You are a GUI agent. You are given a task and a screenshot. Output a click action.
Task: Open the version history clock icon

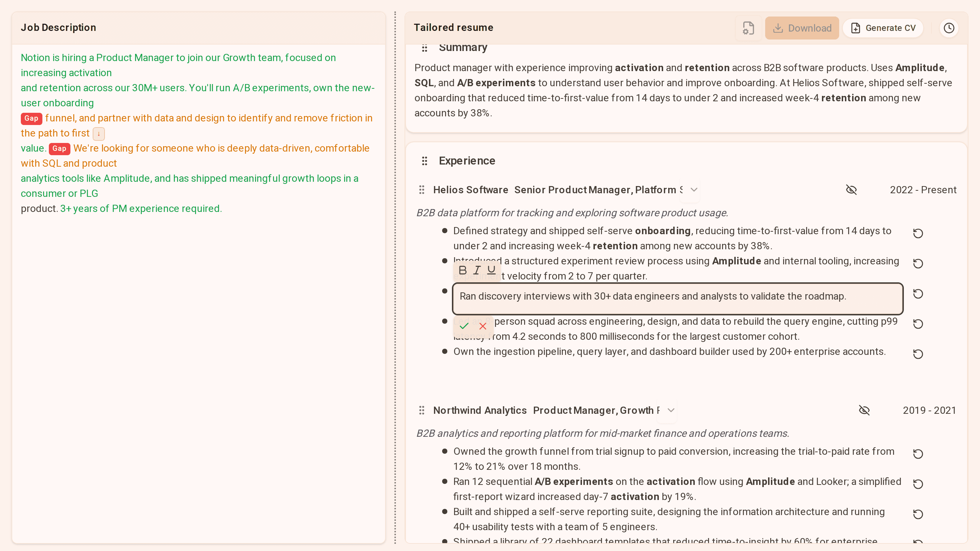pos(949,28)
